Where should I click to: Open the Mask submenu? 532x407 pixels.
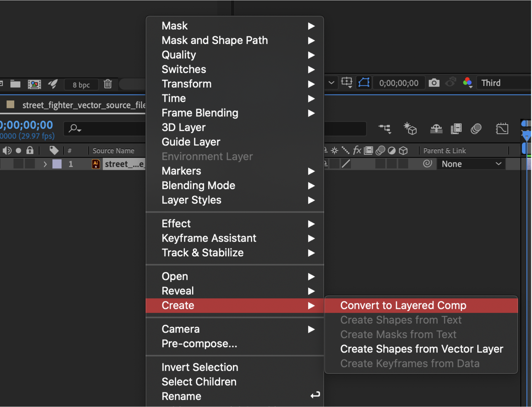click(x=235, y=26)
